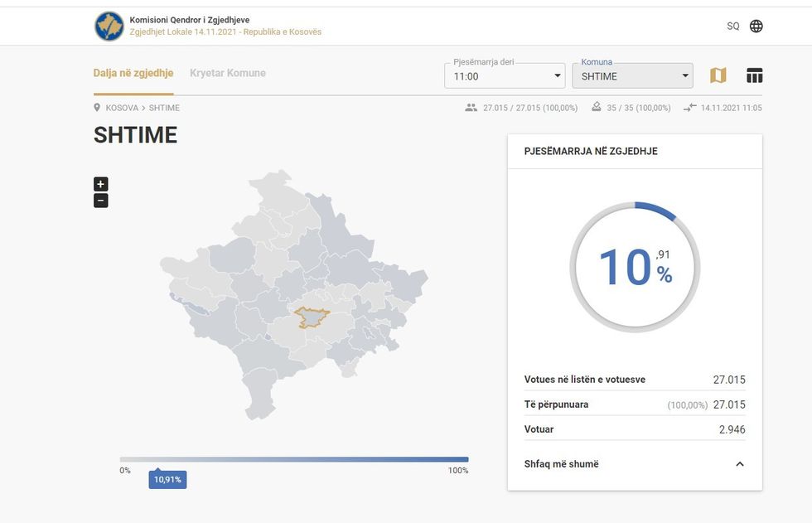Open the Komuna SHTIME dropdown
812x523 pixels.
point(632,76)
